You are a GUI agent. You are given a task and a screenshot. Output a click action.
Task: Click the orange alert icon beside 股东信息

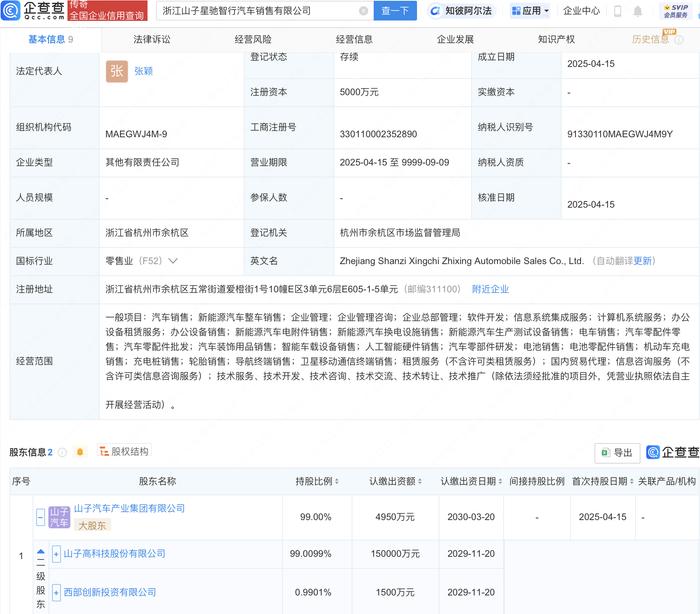coord(80,452)
